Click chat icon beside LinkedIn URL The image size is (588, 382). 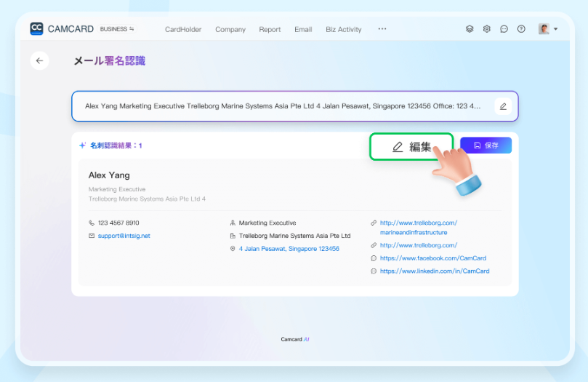[374, 271]
